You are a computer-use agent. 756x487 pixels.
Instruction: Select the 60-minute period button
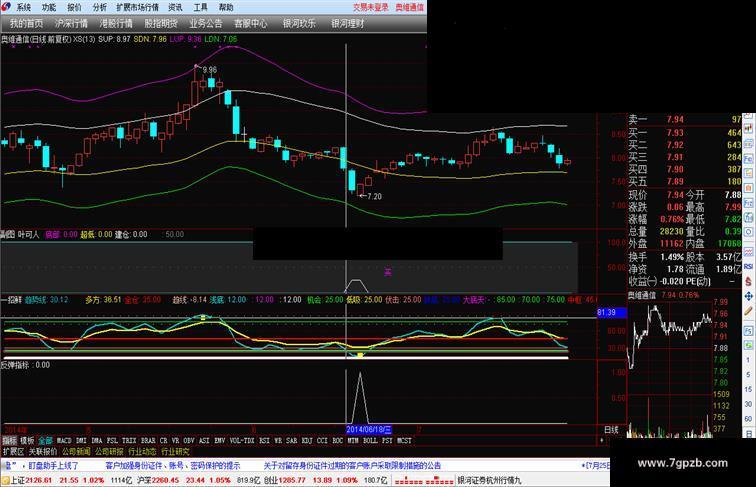(x=748, y=419)
